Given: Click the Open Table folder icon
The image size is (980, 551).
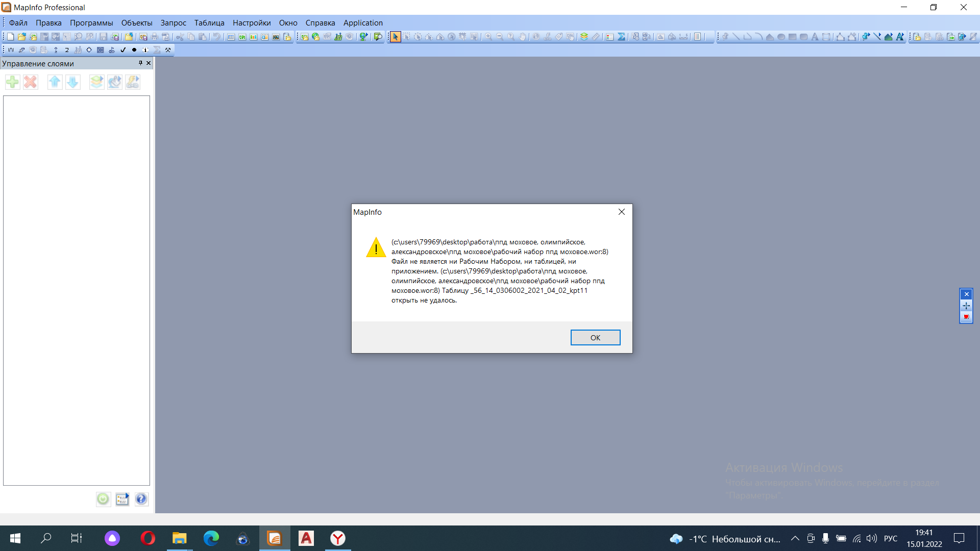Looking at the screenshot, I should coord(21,37).
